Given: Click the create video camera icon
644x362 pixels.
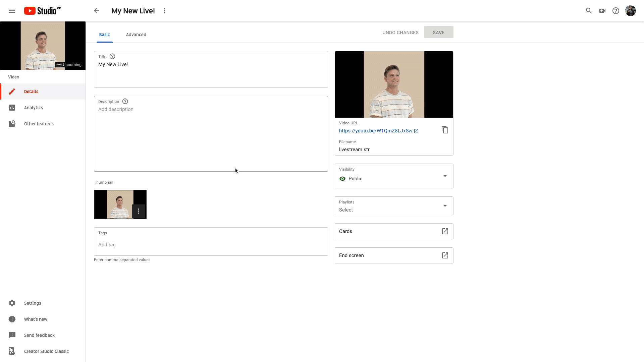Looking at the screenshot, I should (602, 11).
